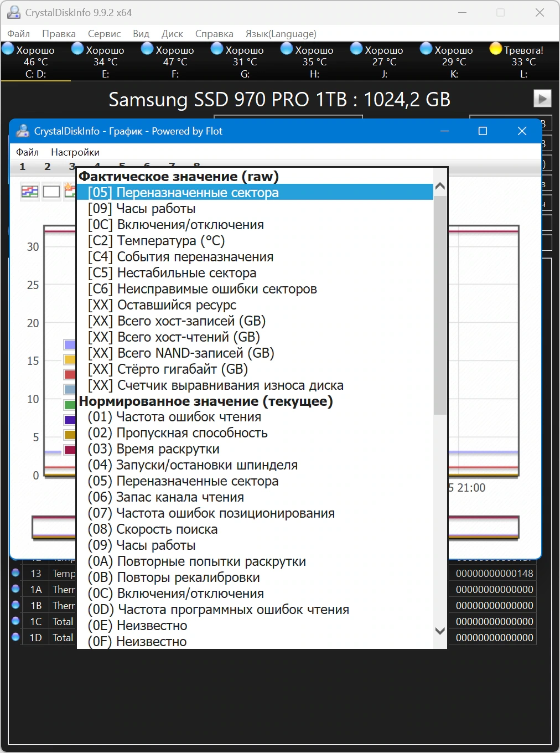Click status orb in row 1D
The image size is (560, 753).
15,637
